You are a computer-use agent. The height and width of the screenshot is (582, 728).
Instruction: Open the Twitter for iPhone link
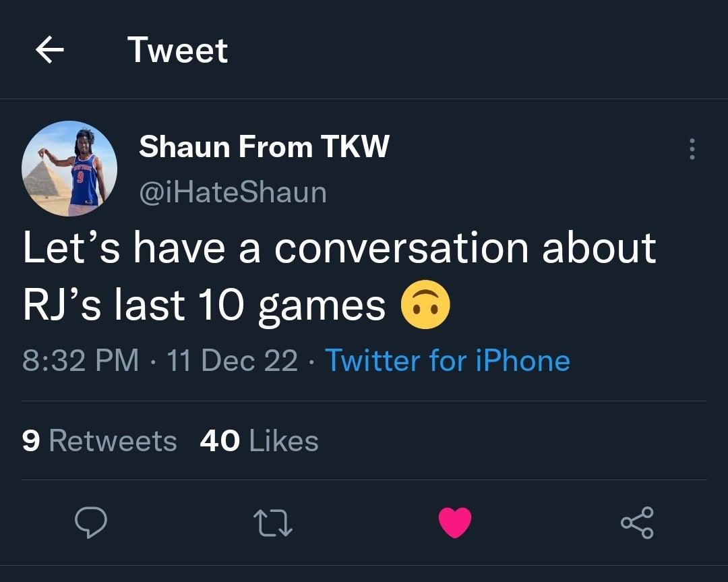(x=448, y=360)
